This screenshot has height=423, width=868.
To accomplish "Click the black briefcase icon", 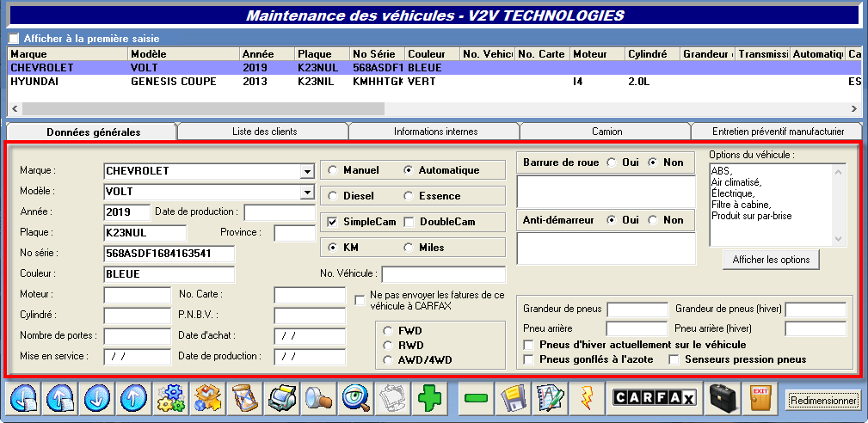I will [723, 397].
